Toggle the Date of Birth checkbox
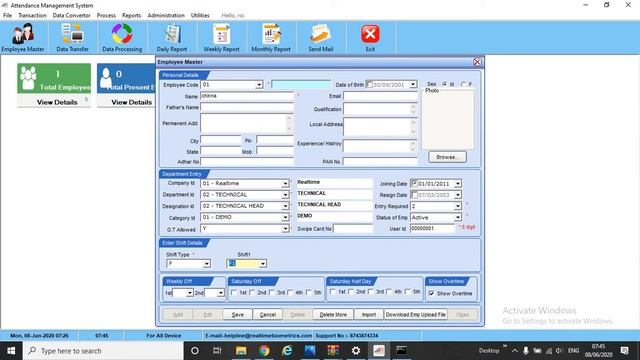 pos(369,84)
